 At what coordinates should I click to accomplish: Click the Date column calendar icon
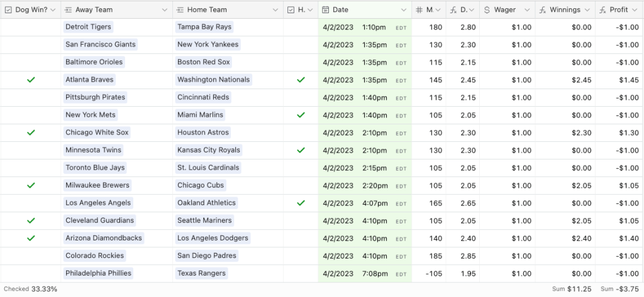[x=325, y=10]
